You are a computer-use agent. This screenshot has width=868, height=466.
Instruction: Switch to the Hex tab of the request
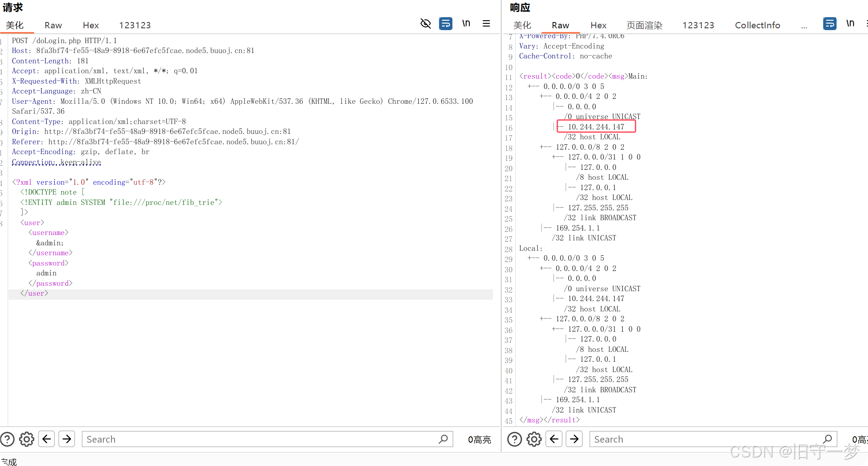click(90, 25)
